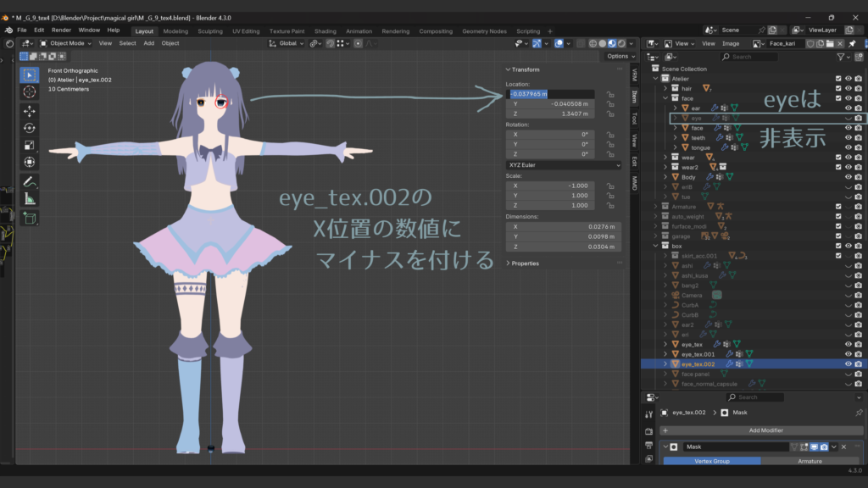This screenshot has width=868, height=488.
Task: Click the Add Cube tool icon
Action: coord(30,218)
